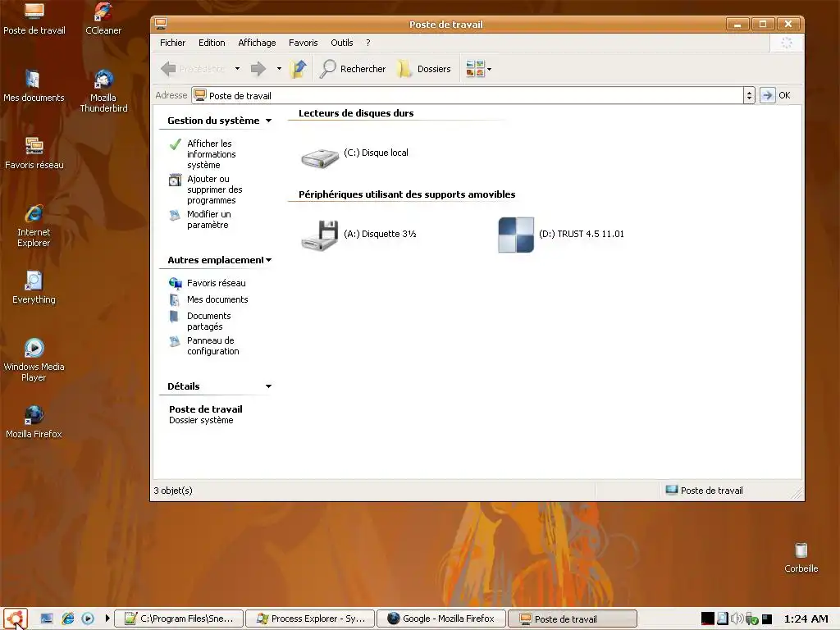Open the Back history dropdown arrow
This screenshot has width=840, height=630.
point(237,69)
